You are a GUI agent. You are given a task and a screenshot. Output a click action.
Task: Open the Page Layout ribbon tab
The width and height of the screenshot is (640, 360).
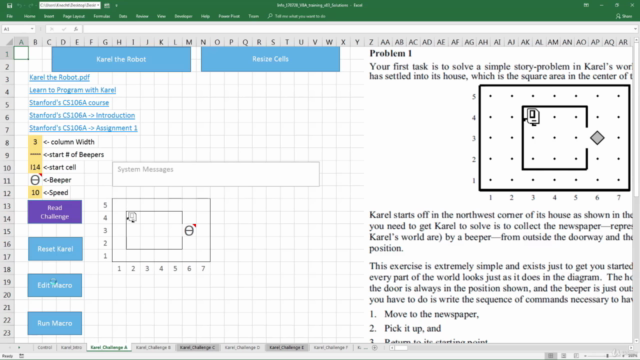click(x=73, y=16)
